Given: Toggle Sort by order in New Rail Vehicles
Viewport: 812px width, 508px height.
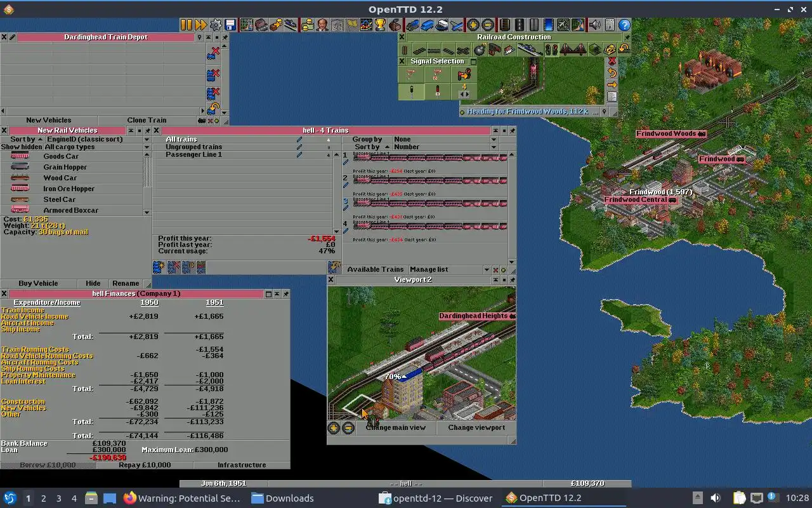Looking at the screenshot, I should pos(22,139).
